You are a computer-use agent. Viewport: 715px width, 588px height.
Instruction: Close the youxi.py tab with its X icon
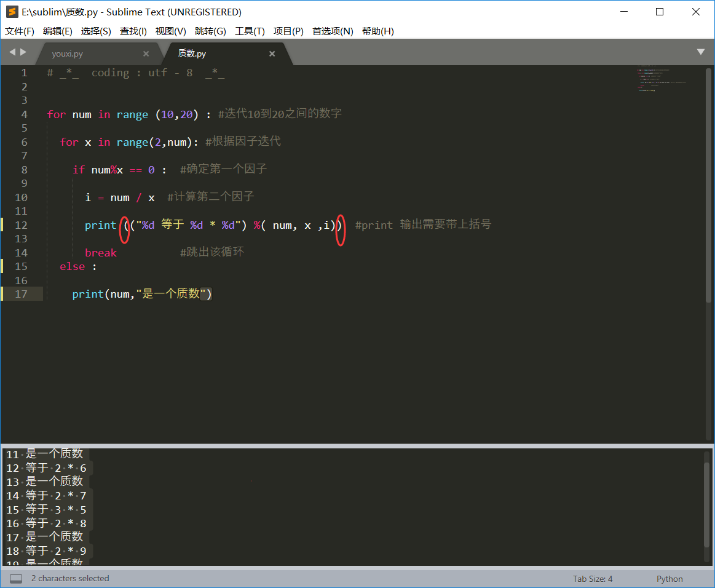pos(146,54)
